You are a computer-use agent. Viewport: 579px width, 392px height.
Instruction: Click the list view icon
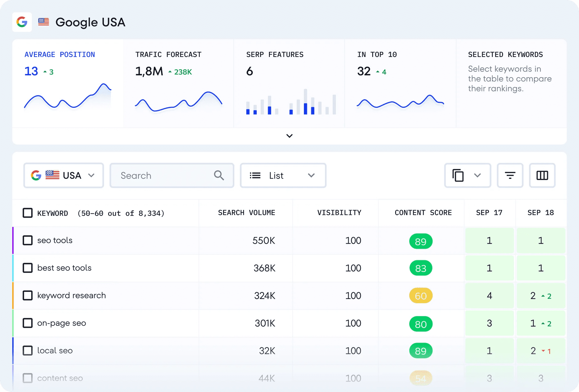pyautogui.click(x=255, y=175)
